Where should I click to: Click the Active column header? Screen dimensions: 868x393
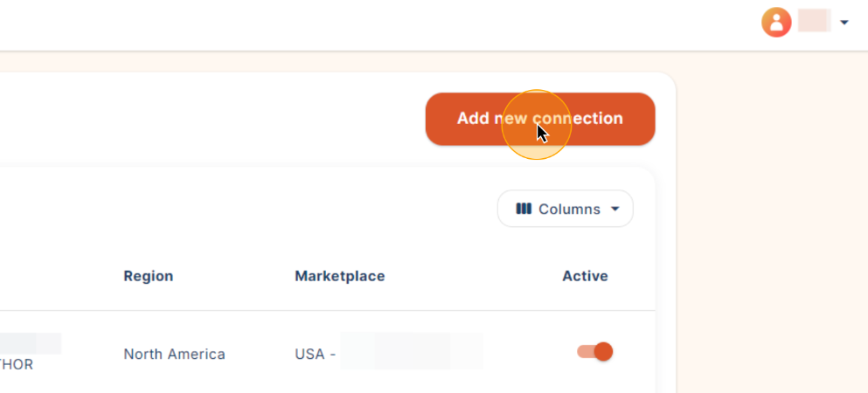pos(585,276)
